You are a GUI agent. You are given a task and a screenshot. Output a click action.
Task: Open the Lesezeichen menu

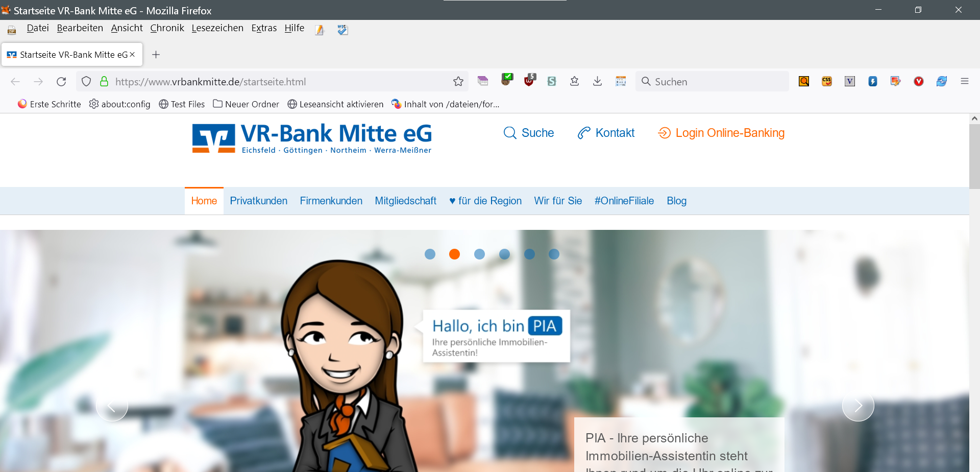pyautogui.click(x=217, y=28)
